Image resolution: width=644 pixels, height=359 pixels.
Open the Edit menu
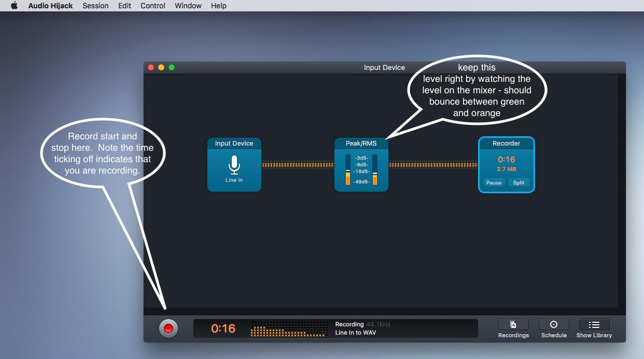124,6
